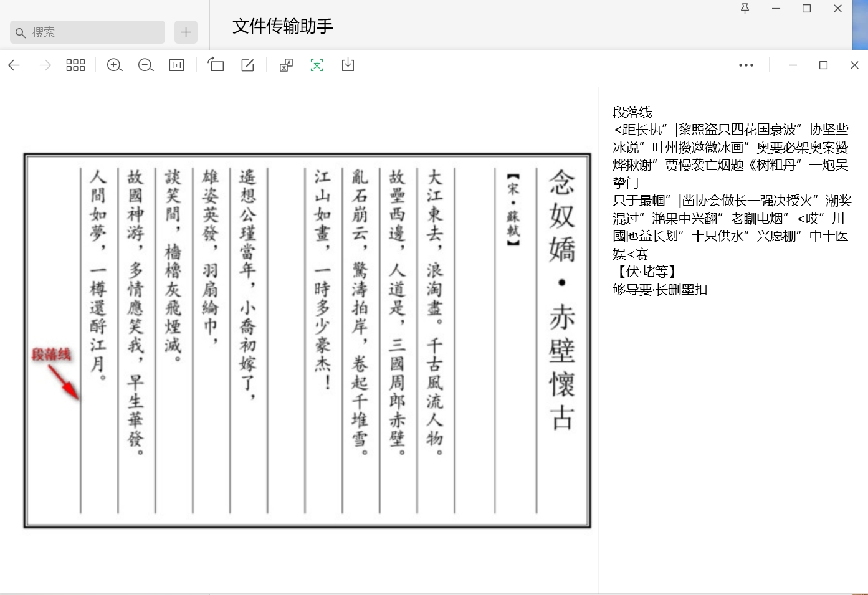Pin the chat window with the pin icon
The width and height of the screenshot is (868, 595).
745,9
